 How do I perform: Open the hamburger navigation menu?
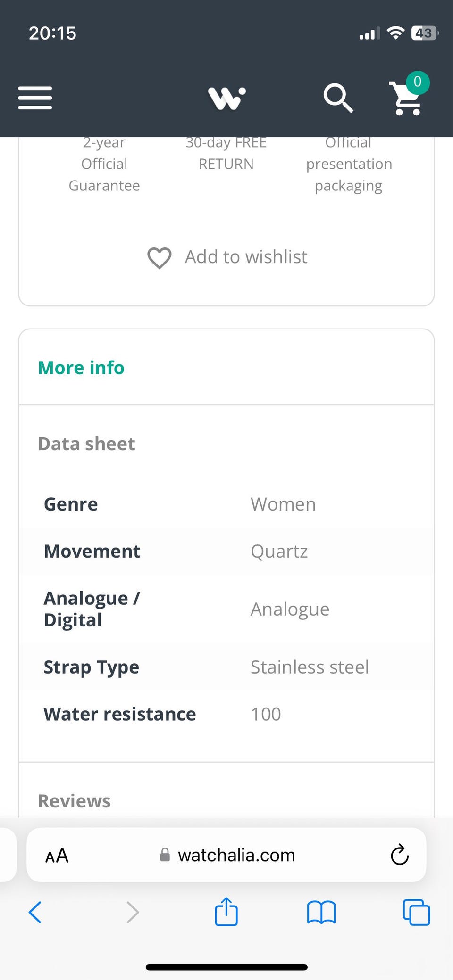tap(35, 98)
